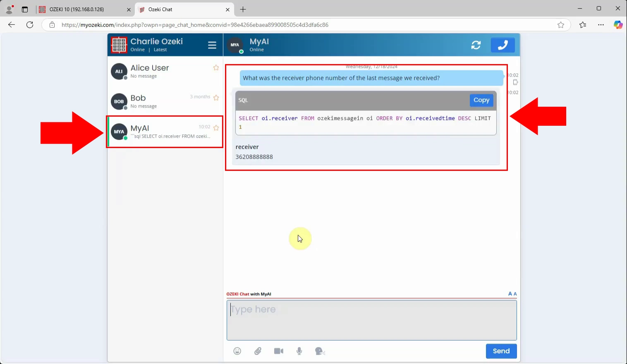Open a new browser tab

point(243,9)
